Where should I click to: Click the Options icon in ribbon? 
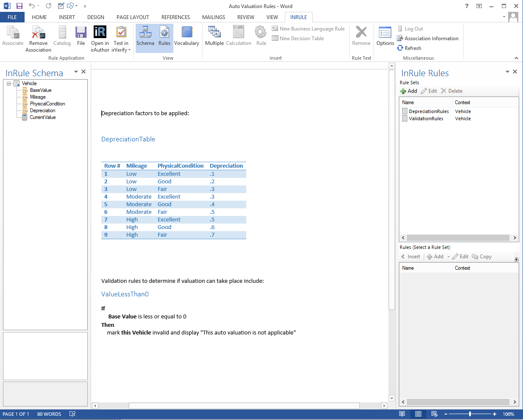pos(385,33)
